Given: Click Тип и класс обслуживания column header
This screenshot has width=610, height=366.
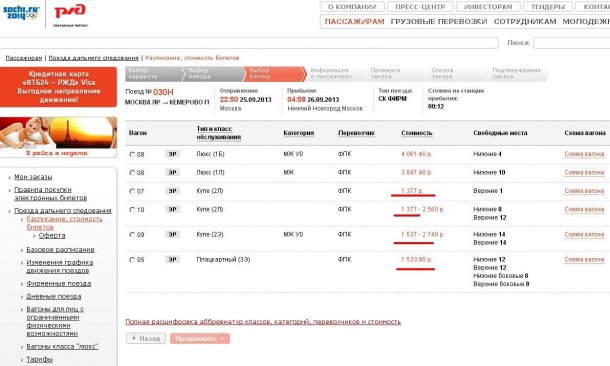Looking at the screenshot, I should click(x=219, y=133).
